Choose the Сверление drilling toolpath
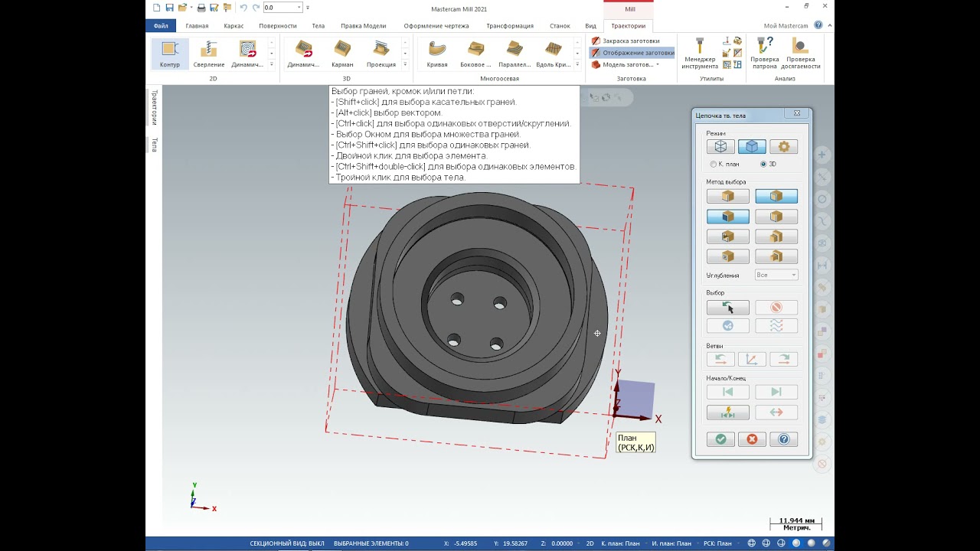 point(208,54)
